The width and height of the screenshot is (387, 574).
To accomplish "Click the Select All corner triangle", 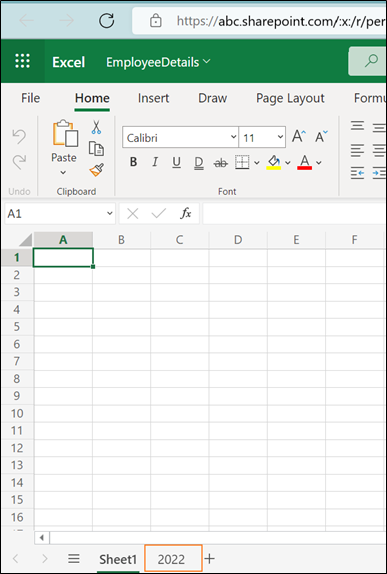I will coord(26,240).
